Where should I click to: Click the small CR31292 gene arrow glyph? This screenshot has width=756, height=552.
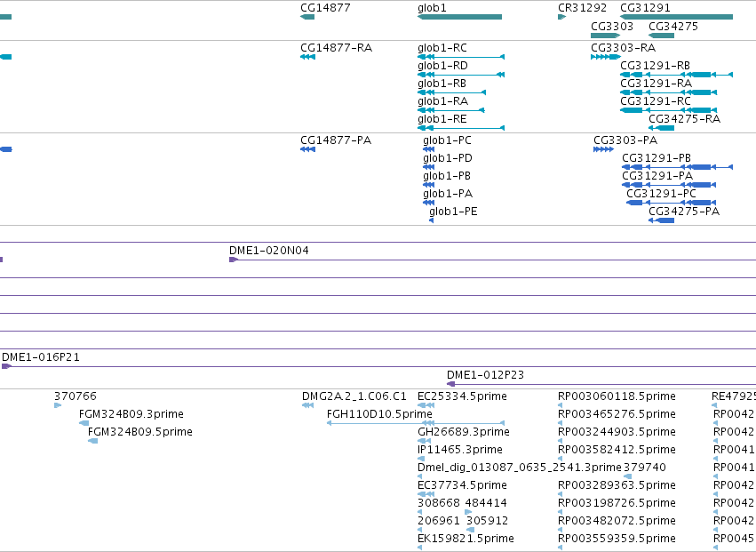[x=561, y=17]
